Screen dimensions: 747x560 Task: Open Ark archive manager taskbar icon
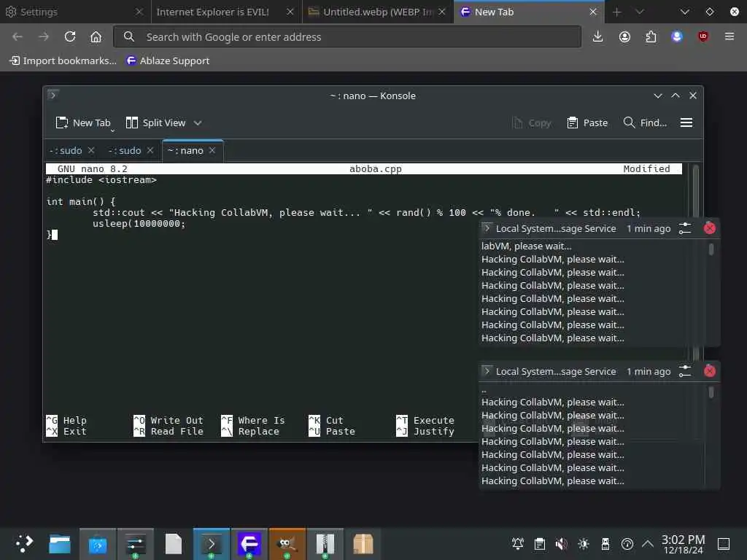[x=325, y=544]
